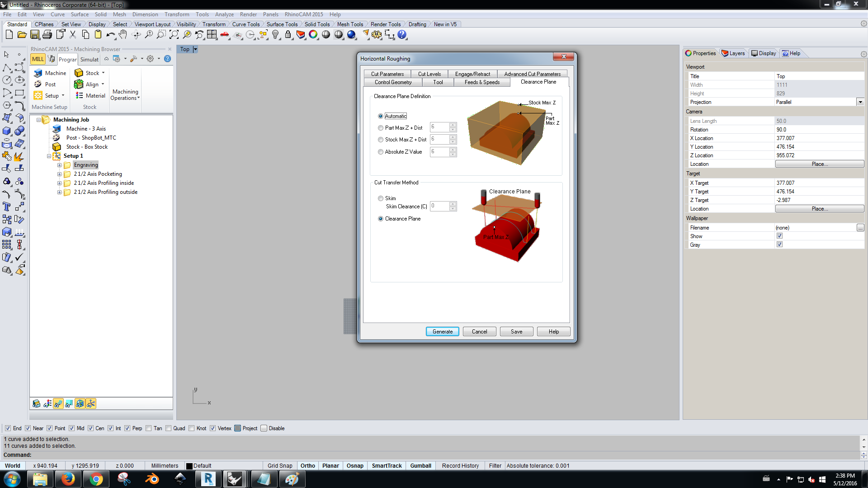The width and height of the screenshot is (868, 488).
Task: Click the Firefox icon in taskbar
Action: coord(68,479)
